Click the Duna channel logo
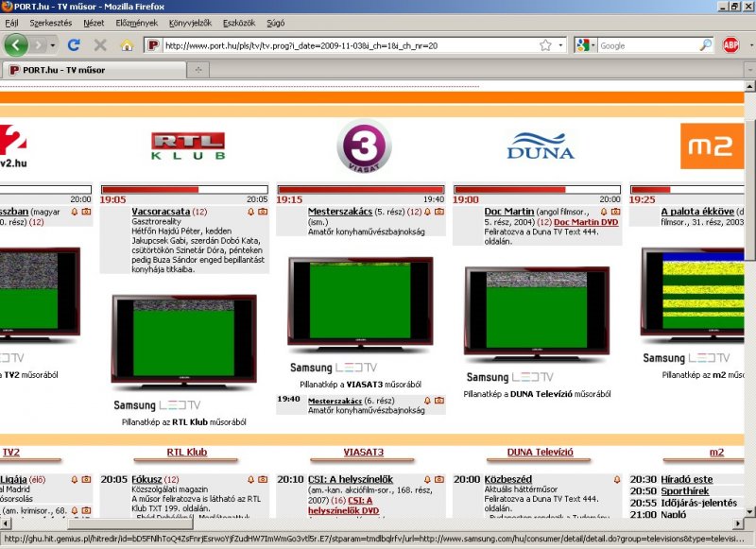This screenshot has height=549, width=756. pos(541,146)
